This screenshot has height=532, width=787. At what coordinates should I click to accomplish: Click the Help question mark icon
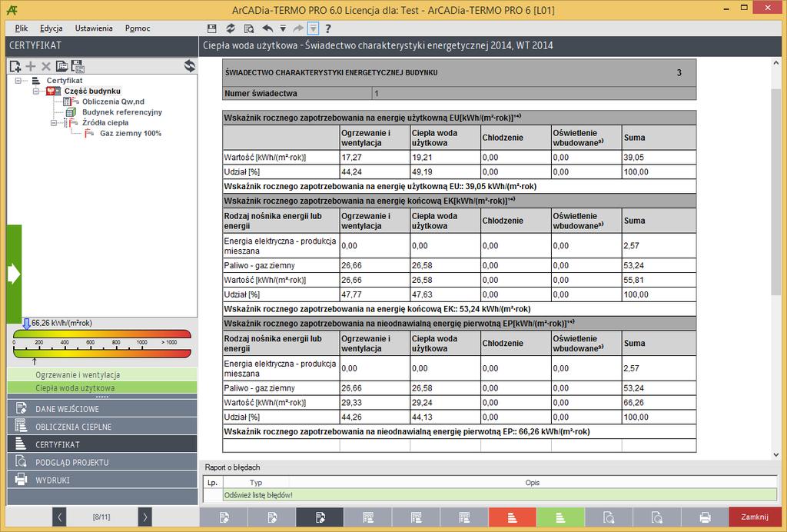[x=327, y=28]
